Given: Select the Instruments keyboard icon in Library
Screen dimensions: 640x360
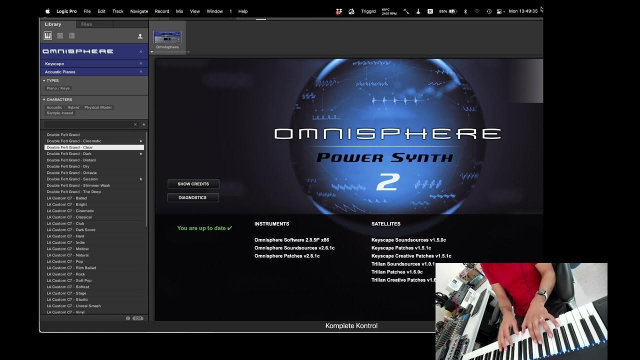Looking at the screenshot, I should click(48, 36).
